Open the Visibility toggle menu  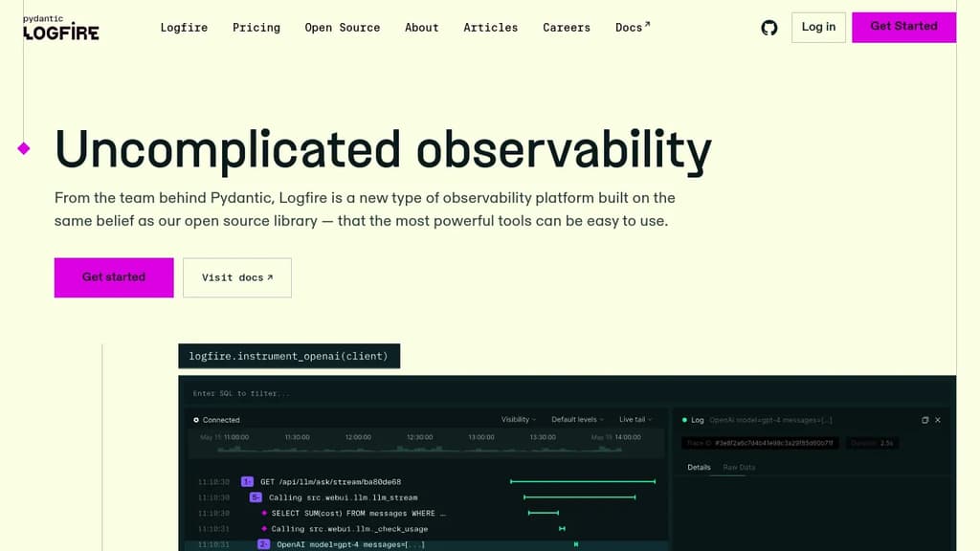[x=519, y=419]
